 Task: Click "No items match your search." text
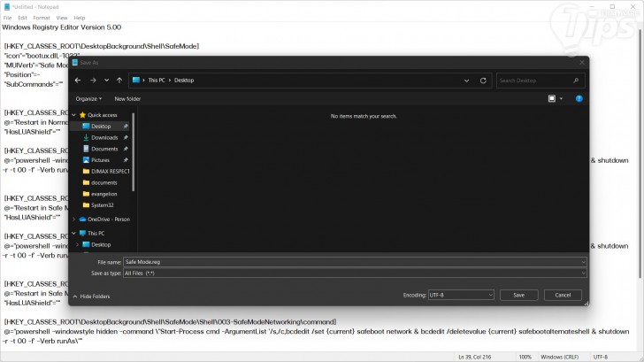click(x=364, y=116)
